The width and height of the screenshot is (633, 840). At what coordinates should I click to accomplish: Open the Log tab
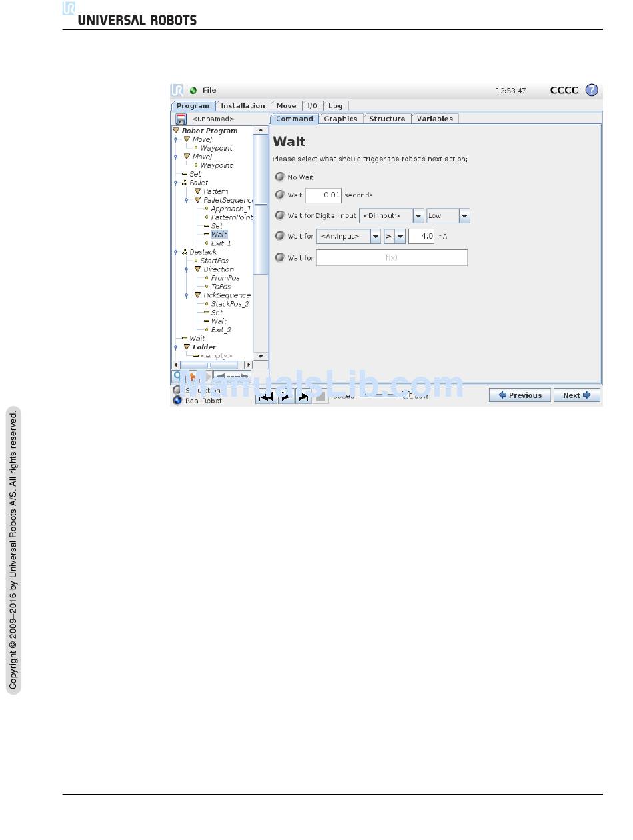336,105
